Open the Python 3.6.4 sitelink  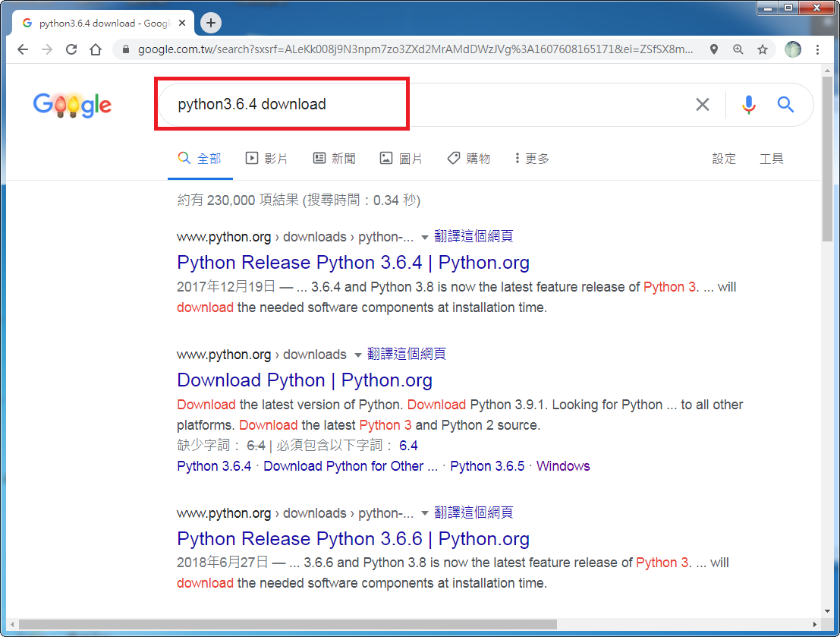pyautogui.click(x=214, y=466)
